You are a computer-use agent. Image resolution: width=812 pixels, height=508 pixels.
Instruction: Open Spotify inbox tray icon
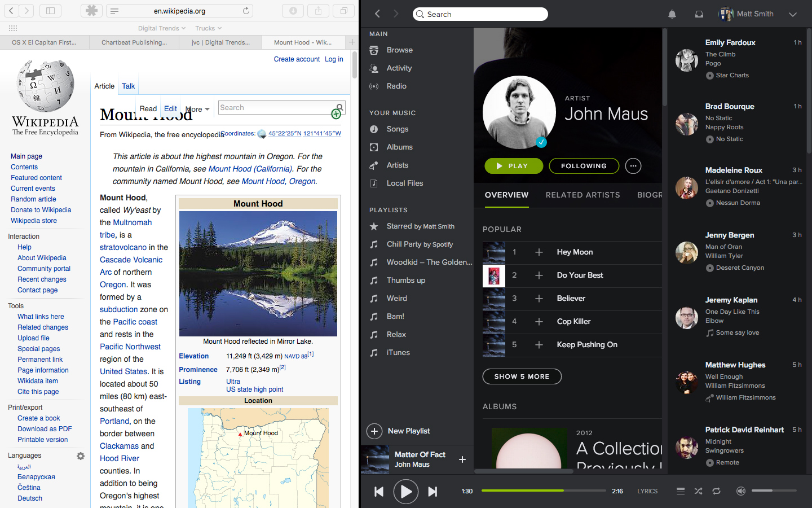tap(699, 14)
